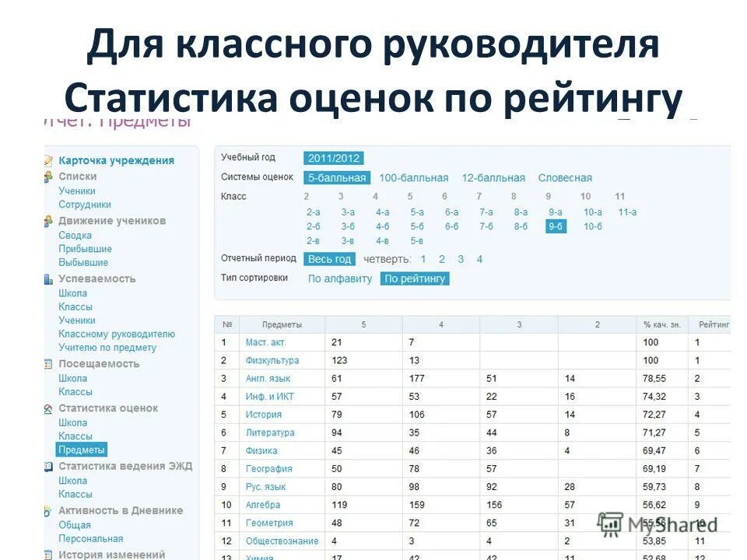
Task: Click the Успеваемость bar chart icon
Action: coord(48,279)
